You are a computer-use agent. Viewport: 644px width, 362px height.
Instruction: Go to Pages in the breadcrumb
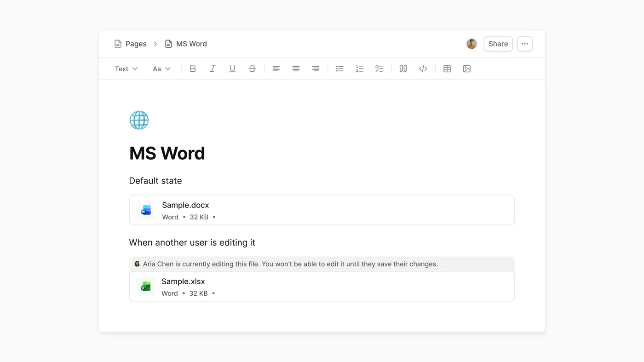coord(131,44)
